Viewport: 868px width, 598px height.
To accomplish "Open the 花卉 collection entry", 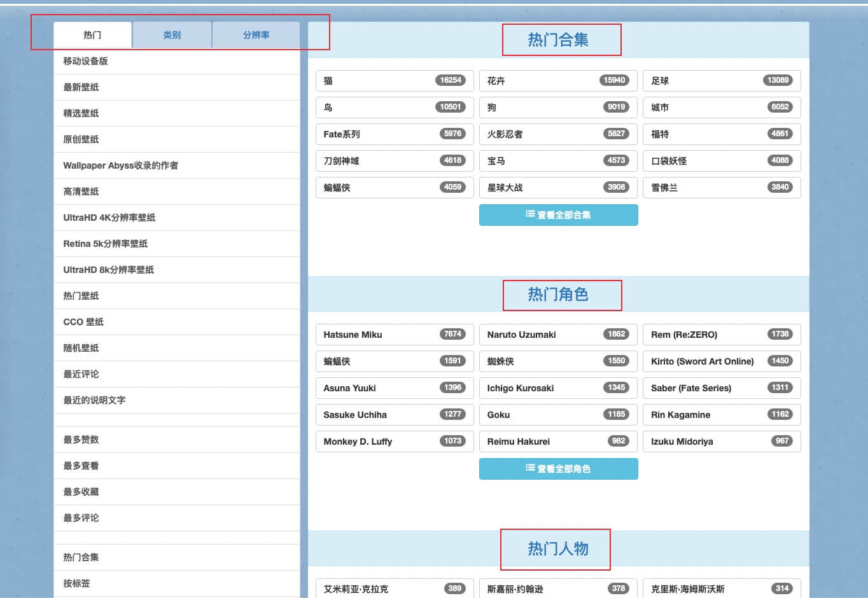I will pyautogui.click(x=558, y=81).
